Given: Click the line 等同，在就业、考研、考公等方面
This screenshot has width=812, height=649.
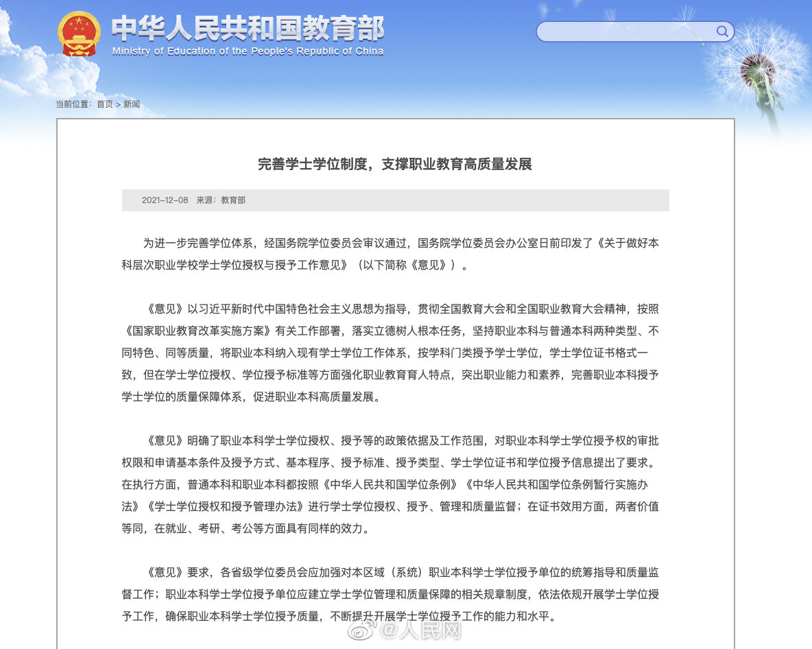Looking at the screenshot, I should [x=246, y=528].
